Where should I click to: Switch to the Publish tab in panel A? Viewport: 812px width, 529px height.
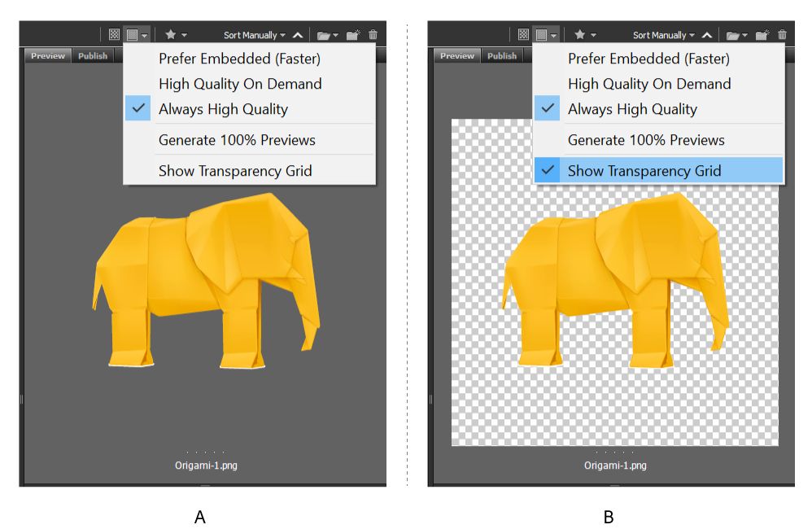(93, 55)
